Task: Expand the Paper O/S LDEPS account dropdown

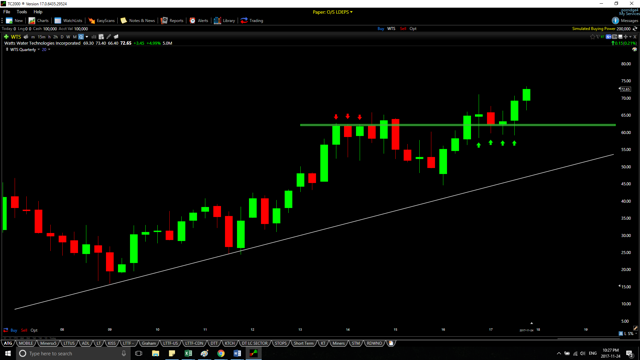Action: (x=333, y=12)
